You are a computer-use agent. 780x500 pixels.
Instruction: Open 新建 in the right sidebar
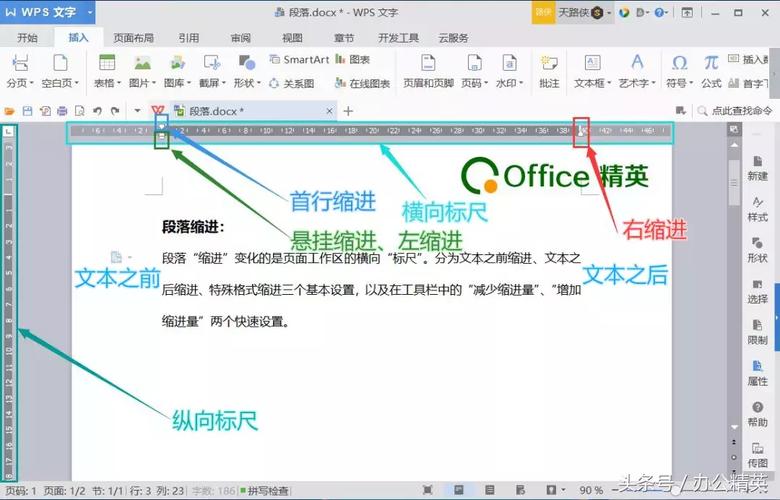click(757, 168)
